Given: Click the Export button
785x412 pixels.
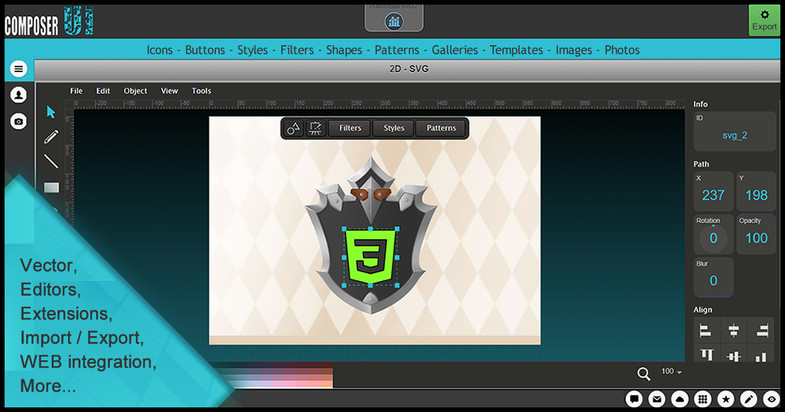Looking at the screenshot, I should click(764, 21).
